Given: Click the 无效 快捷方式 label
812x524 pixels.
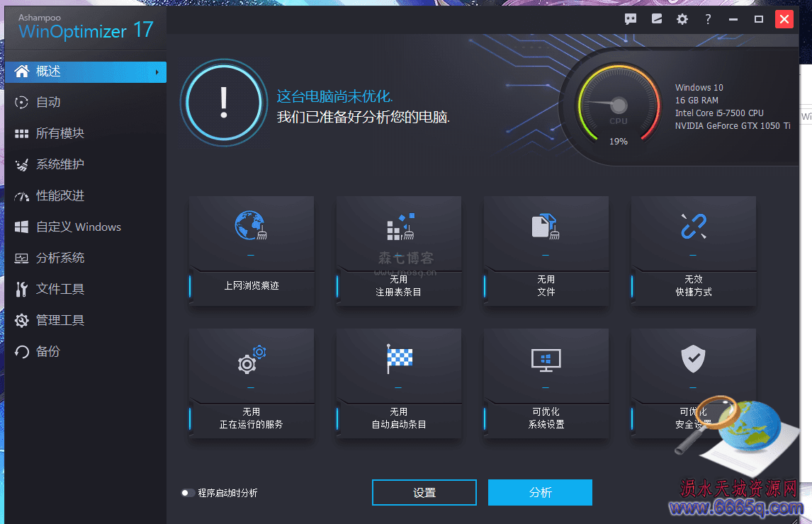Looking at the screenshot, I should coord(694,286).
